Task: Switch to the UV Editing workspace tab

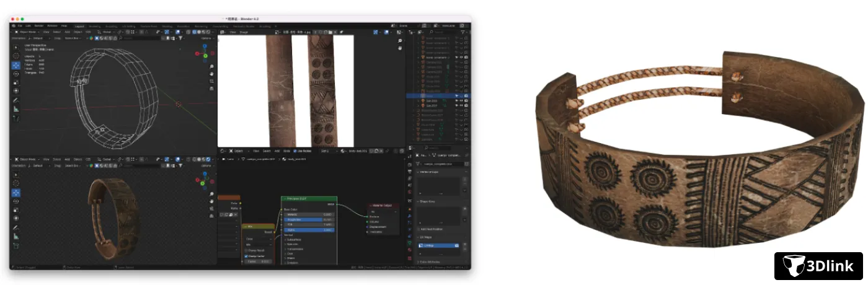Action: (x=128, y=26)
